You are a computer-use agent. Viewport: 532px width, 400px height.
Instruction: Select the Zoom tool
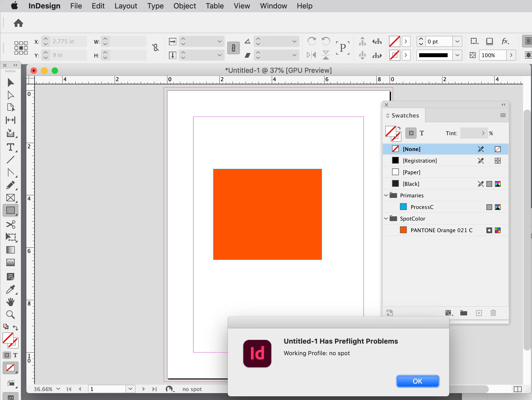(10, 315)
